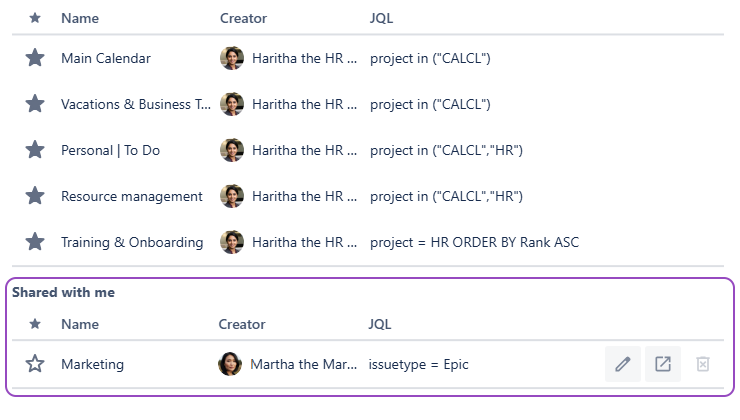Viewport: 740px width, 420px height.
Task: Open the Personal | To Do filter
Action: coord(110,150)
